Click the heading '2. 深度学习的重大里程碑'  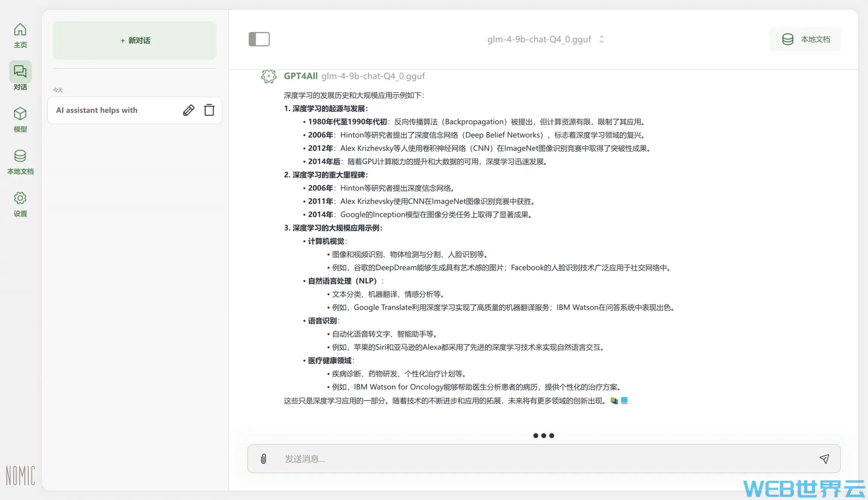326,175
